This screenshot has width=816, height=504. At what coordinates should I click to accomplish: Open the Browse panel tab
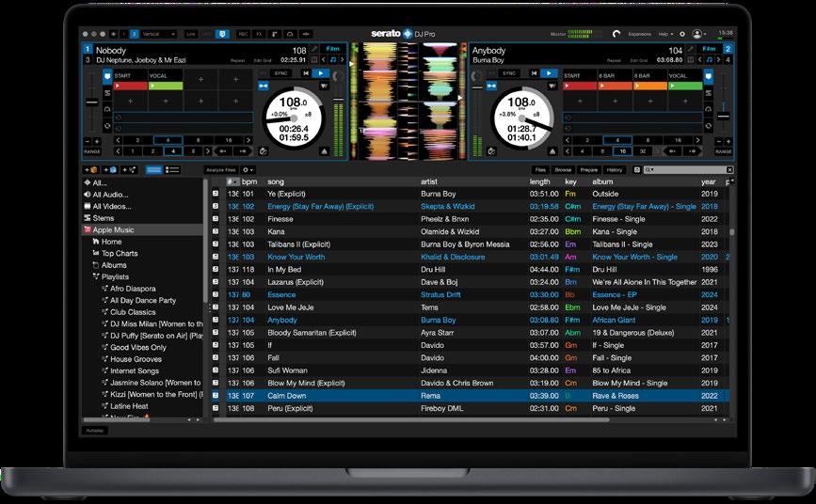pyautogui.click(x=563, y=169)
